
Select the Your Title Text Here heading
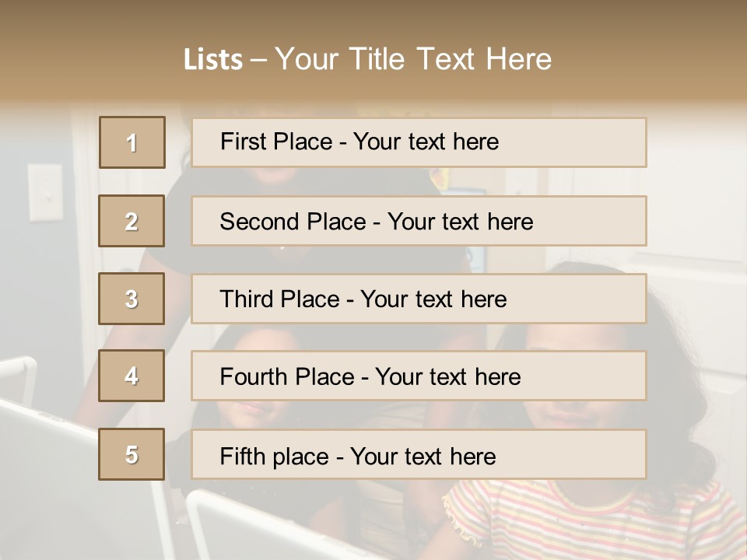pos(413,59)
